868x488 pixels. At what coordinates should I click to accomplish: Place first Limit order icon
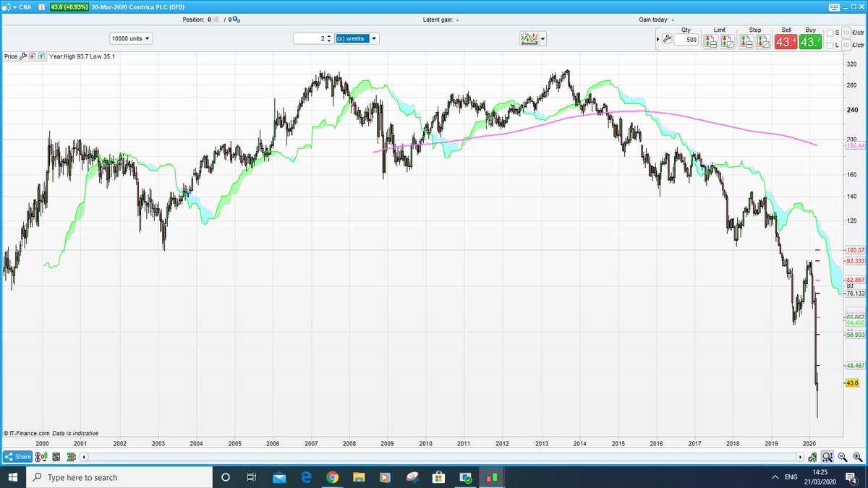710,41
